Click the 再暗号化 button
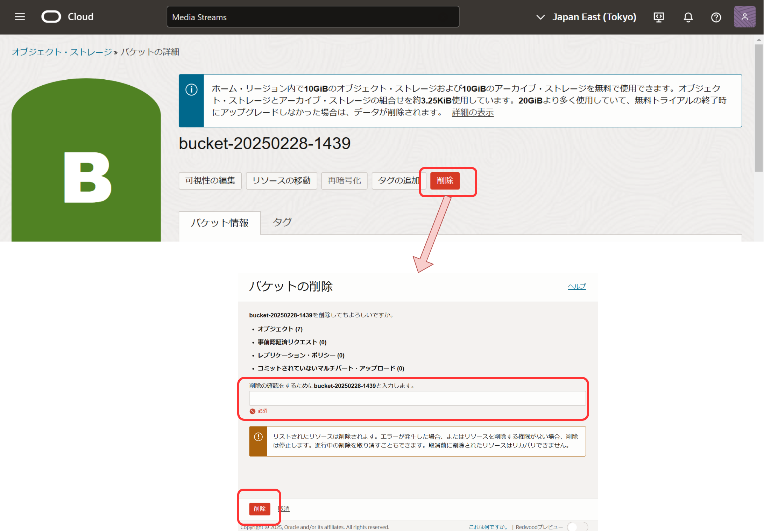764x532 pixels. tap(344, 181)
